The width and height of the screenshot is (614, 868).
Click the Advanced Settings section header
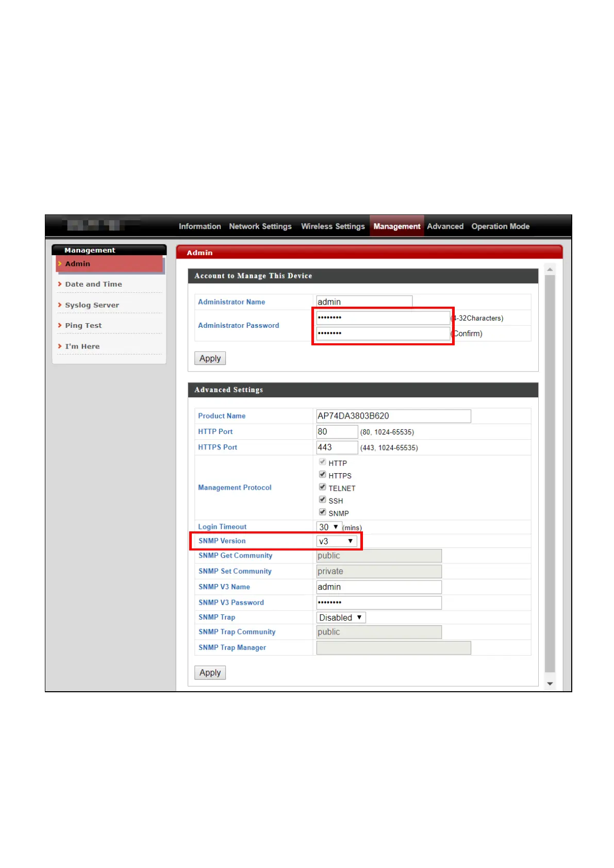tap(363, 390)
